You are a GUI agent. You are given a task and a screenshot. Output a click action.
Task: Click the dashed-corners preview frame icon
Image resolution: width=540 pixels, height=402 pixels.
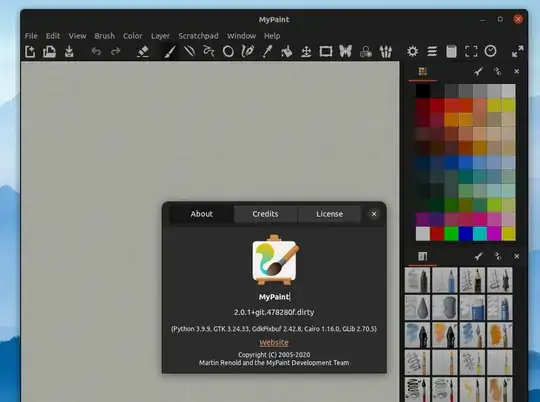point(471,52)
